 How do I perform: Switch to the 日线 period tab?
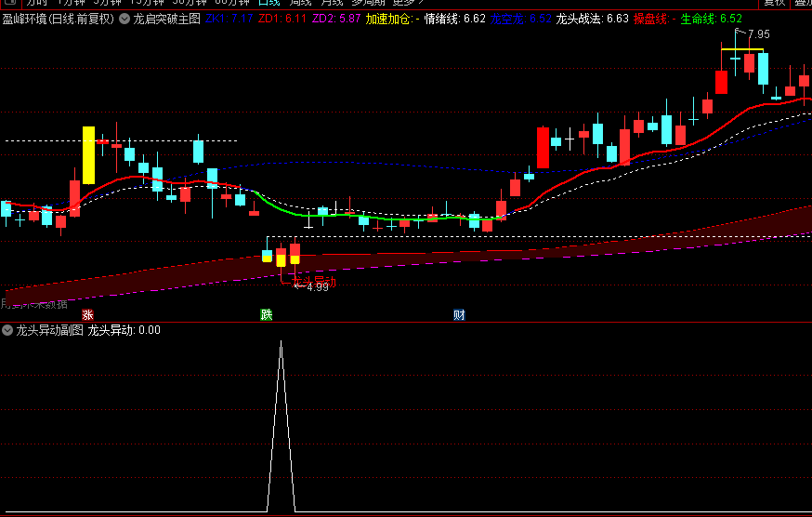(268, 3)
